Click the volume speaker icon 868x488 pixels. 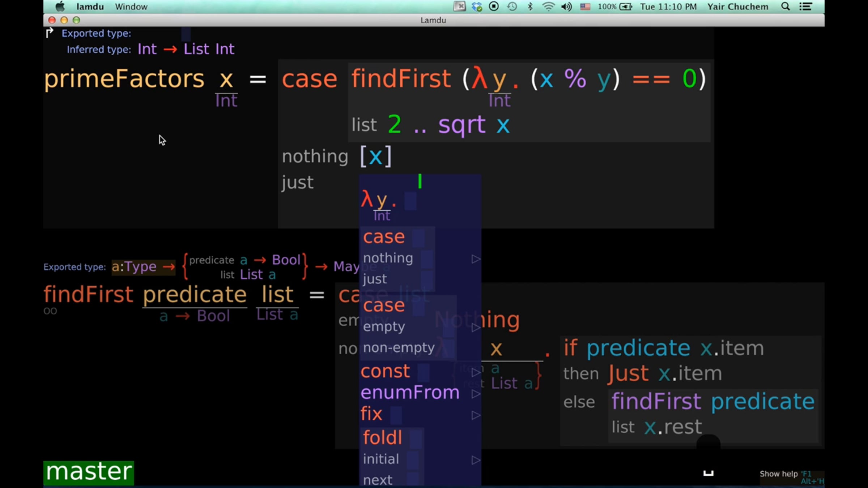click(566, 7)
